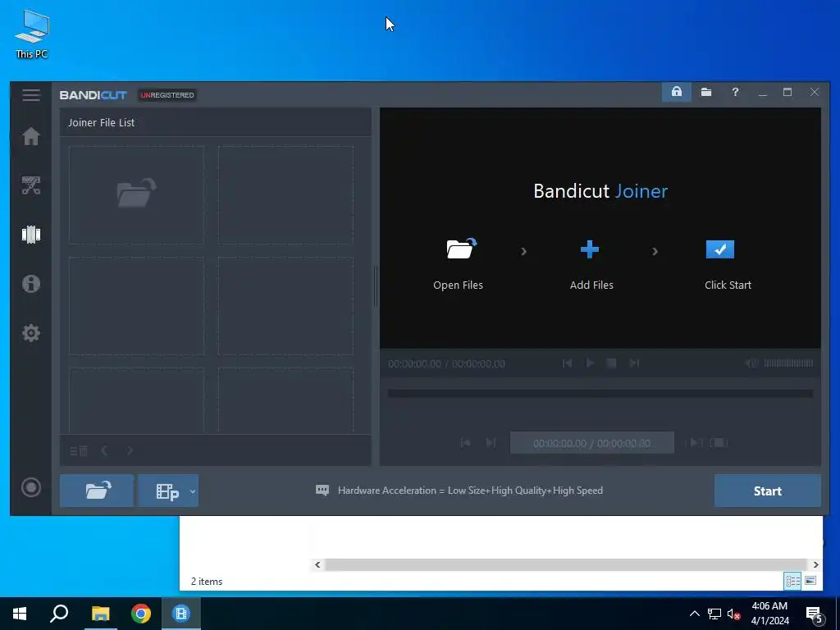Click the Add Files plus icon
Viewport: 840px width, 630px height.
tap(589, 249)
